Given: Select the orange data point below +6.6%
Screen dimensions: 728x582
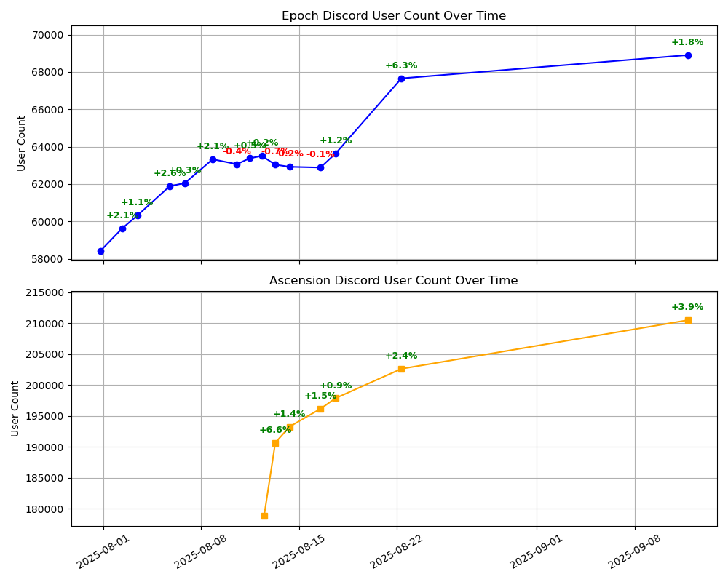Looking at the screenshot, I should 275,444.
